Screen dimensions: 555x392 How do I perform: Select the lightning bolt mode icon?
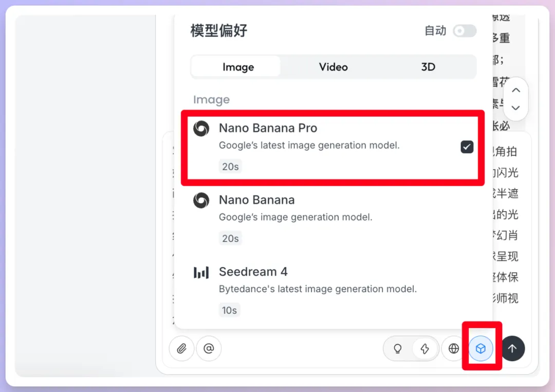pos(425,348)
